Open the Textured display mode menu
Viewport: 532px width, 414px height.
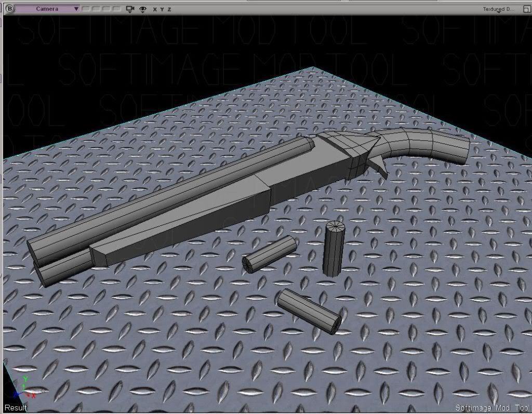click(498, 9)
